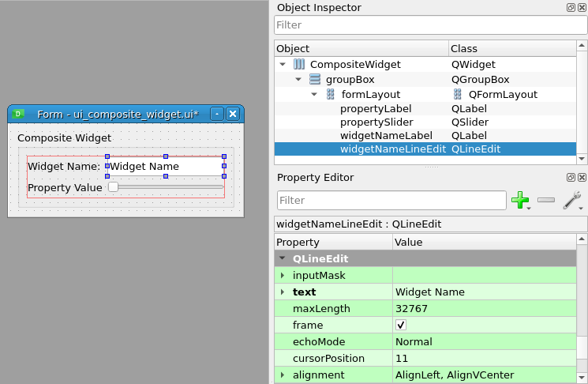Collapse the CompositeWidget tree node
The image size is (588, 384).
(283, 64)
